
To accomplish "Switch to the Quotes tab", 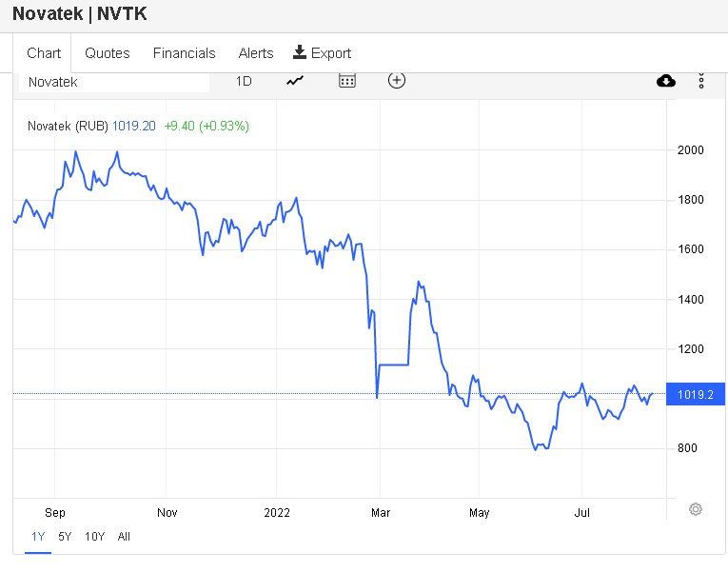I will pos(108,53).
